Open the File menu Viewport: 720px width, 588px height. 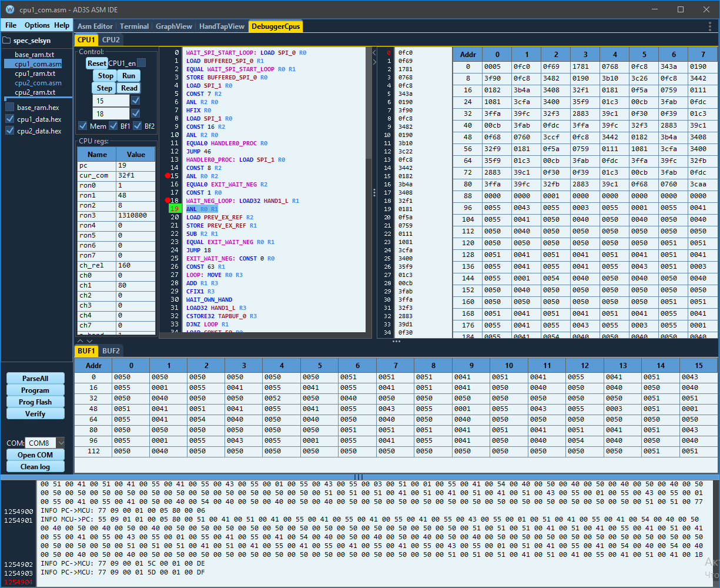point(11,25)
